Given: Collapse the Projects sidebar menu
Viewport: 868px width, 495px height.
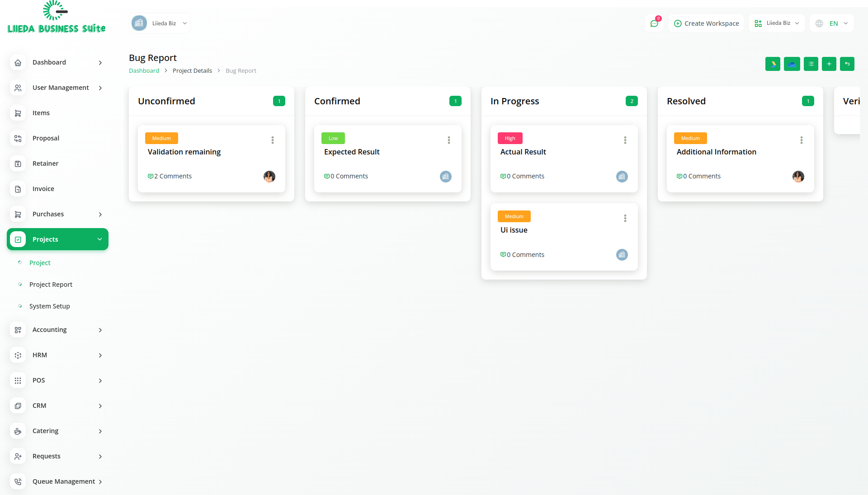Looking at the screenshot, I should [x=57, y=239].
